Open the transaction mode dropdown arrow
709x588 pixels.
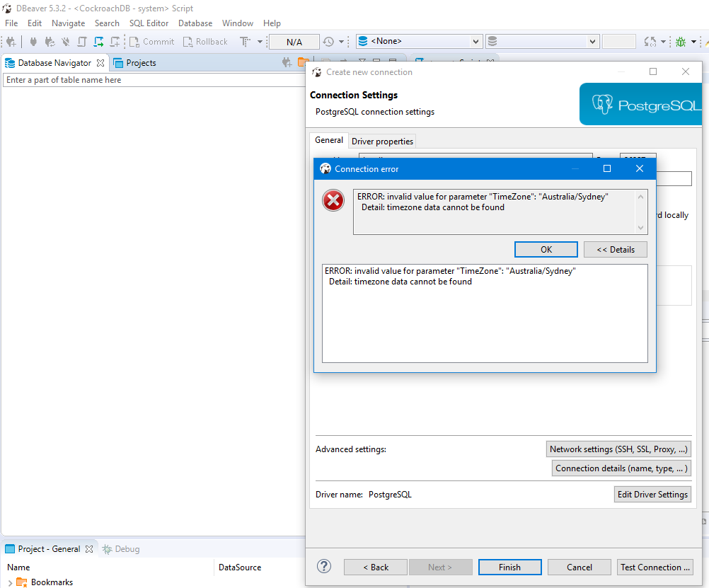(260, 41)
